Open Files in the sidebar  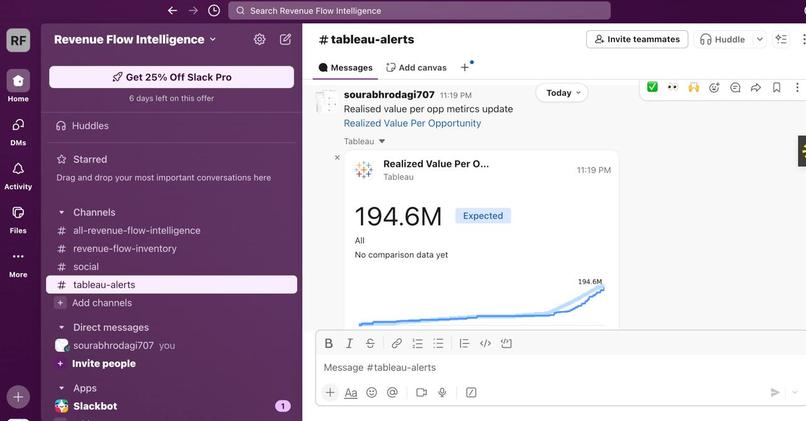(x=18, y=219)
